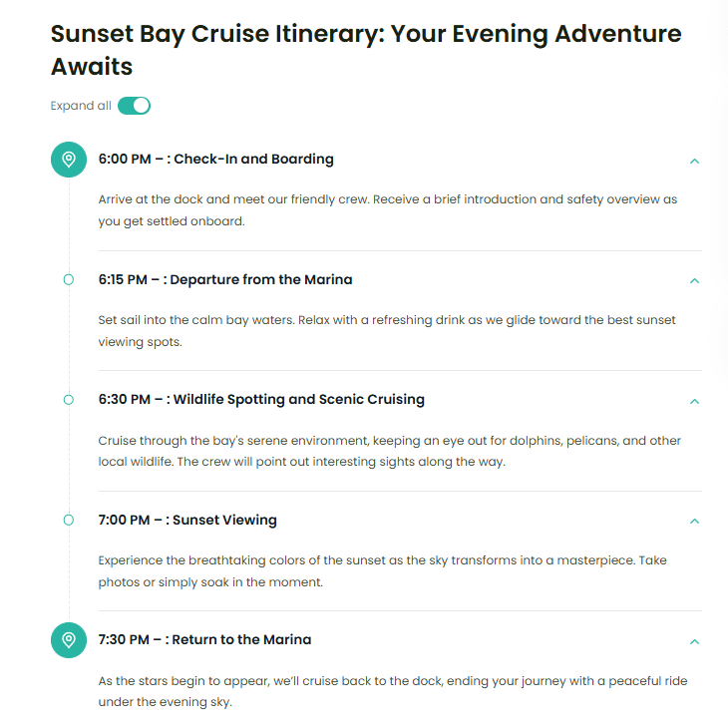Click the 6:15 PM Departure from the Marina heading
This screenshot has width=728, height=728.
[x=225, y=279]
